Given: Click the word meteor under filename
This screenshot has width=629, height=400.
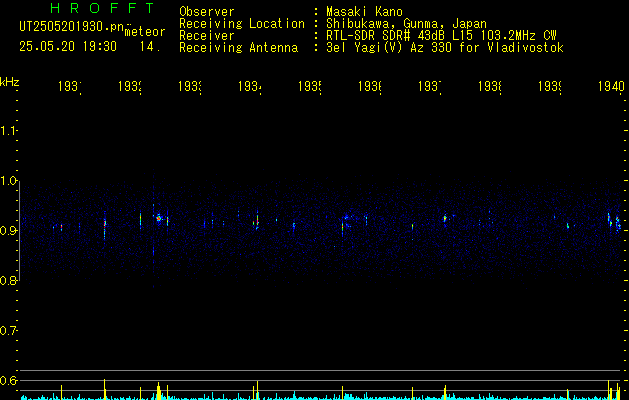Looking at the screenshot, I should 145,32.
